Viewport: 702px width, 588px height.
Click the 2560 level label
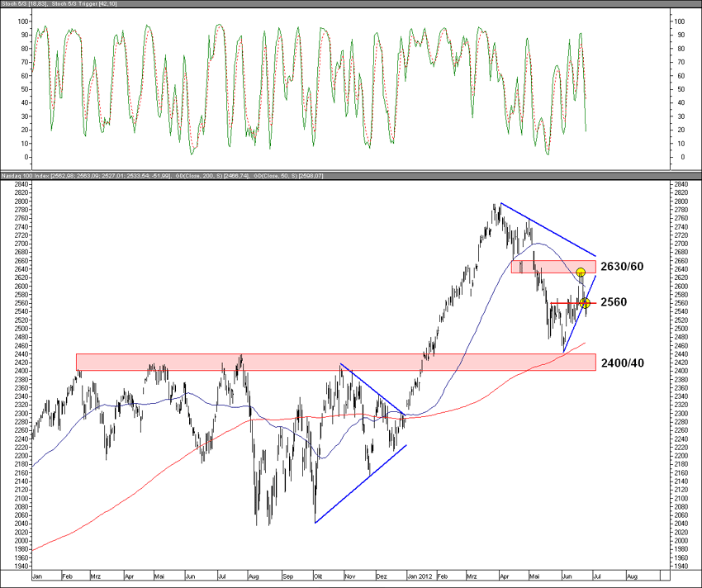[x=614, y=302]
